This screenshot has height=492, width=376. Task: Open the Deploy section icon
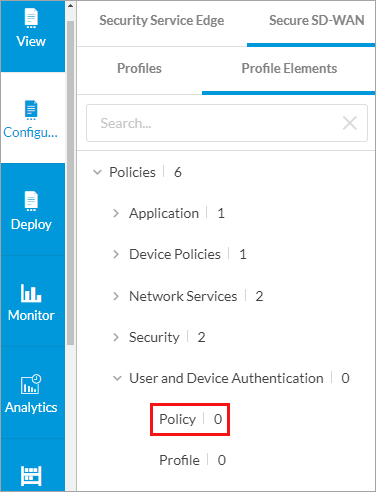pos(31,201)
